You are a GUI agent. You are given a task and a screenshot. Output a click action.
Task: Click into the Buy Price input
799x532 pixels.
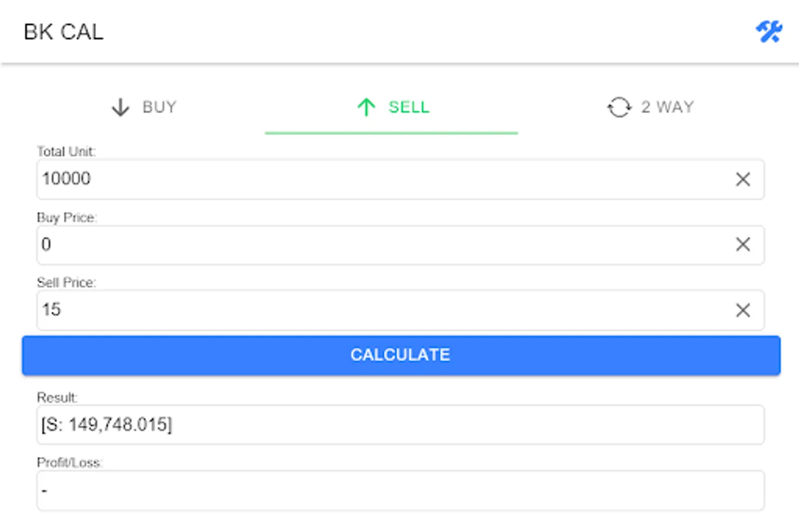[x=379, y=245]
